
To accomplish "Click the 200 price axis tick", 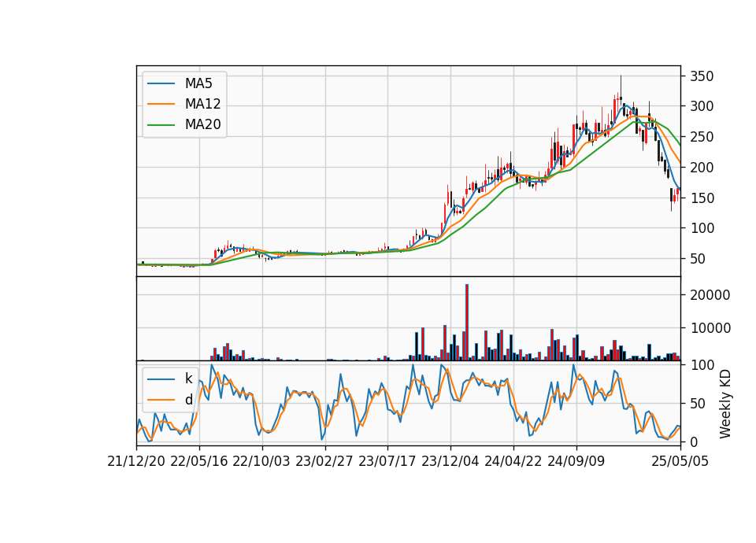I will pyautogui.click(x=702, y=167).
